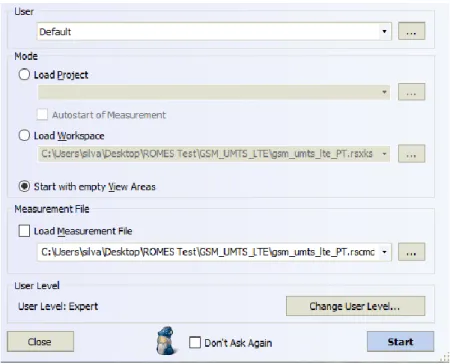The image size is (450, 364).
Task: Click the browse button for the measurement file
Action: click(x=411, y=252)
